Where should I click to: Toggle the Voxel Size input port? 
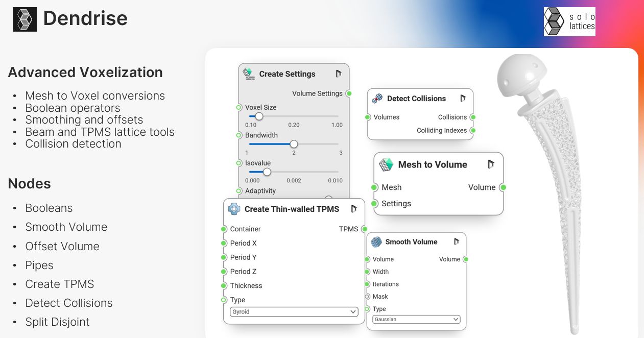click(x=239, y=108)
